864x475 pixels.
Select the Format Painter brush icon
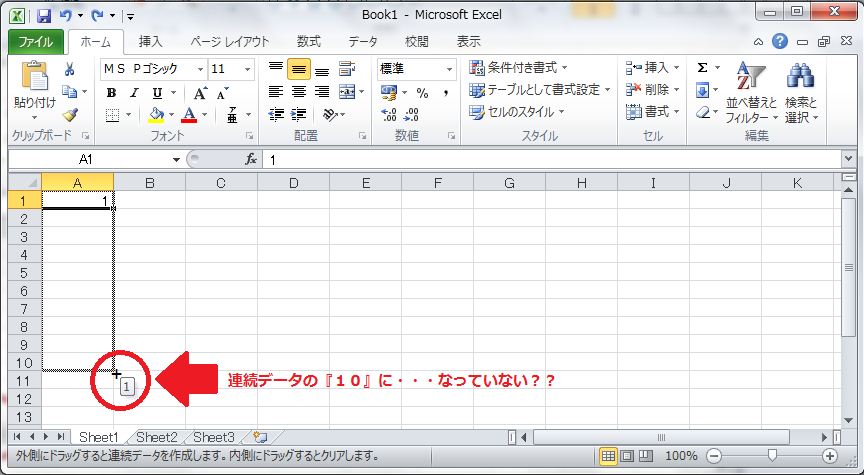tap(70, 115)
